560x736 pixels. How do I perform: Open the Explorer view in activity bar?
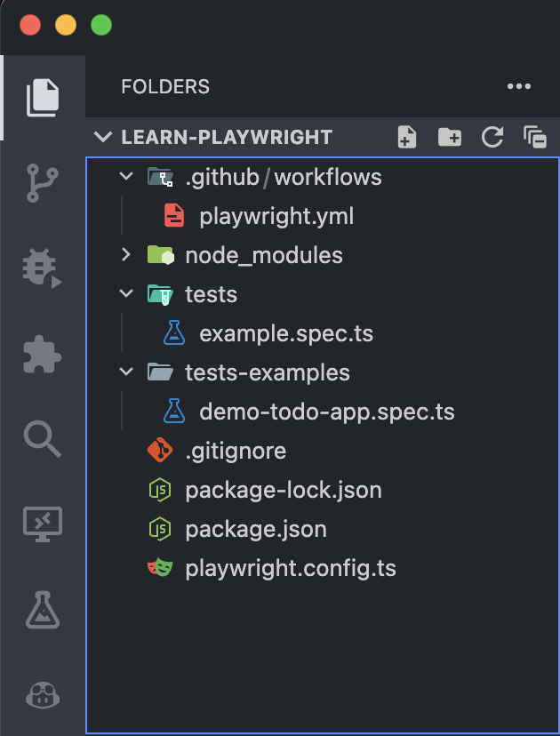42,97
